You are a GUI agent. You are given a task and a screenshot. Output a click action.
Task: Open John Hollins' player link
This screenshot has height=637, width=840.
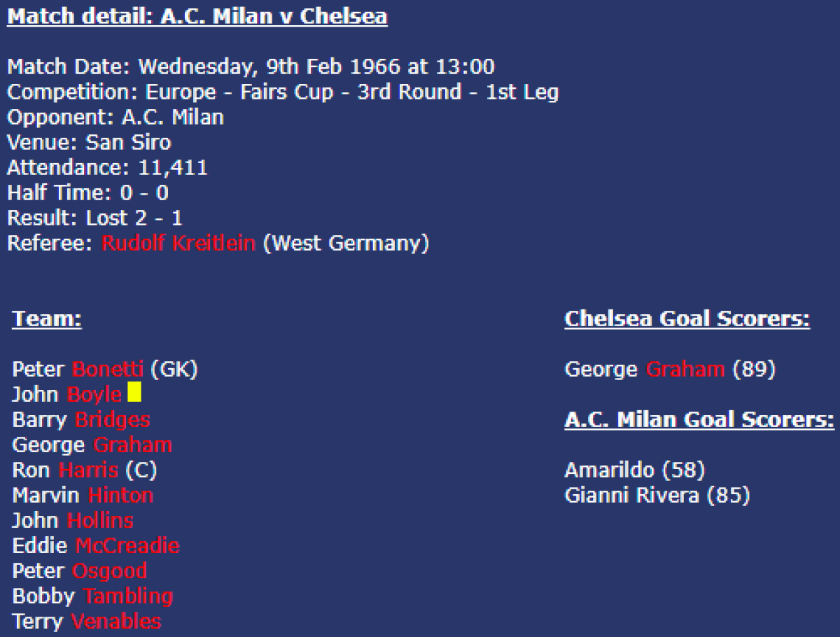pos(100,521)
